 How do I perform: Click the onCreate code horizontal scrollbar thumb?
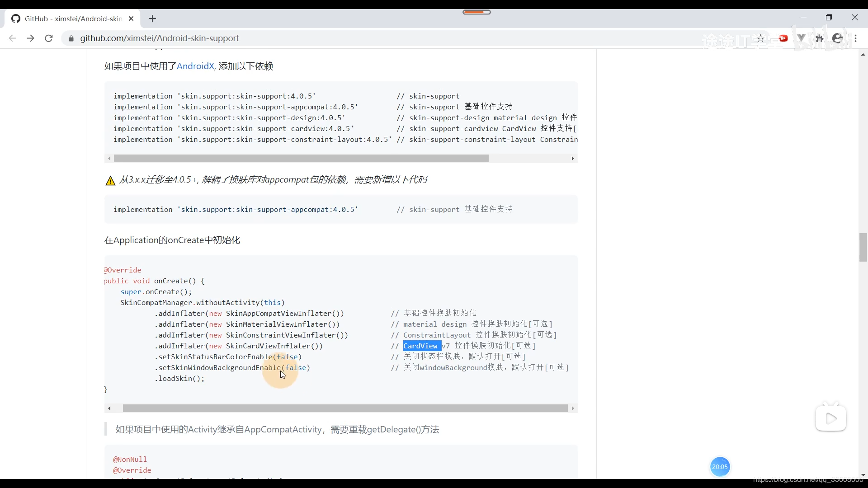coord(345,408)
